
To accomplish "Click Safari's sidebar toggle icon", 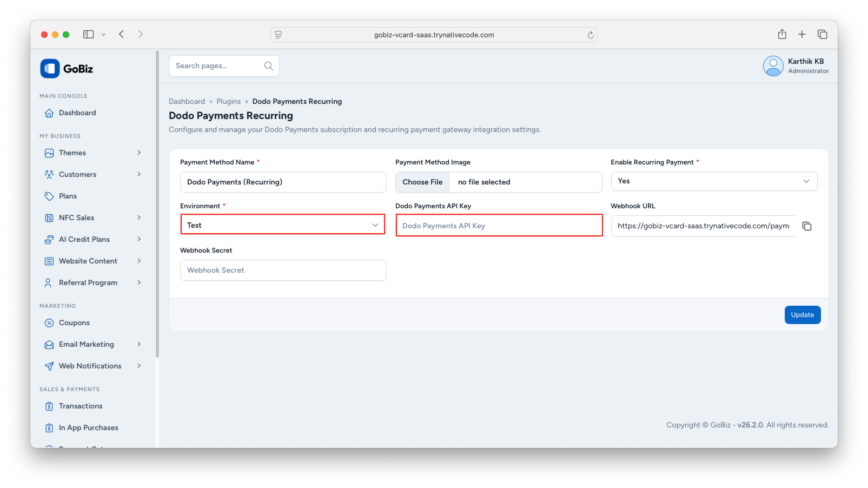I will click(88, 34).
